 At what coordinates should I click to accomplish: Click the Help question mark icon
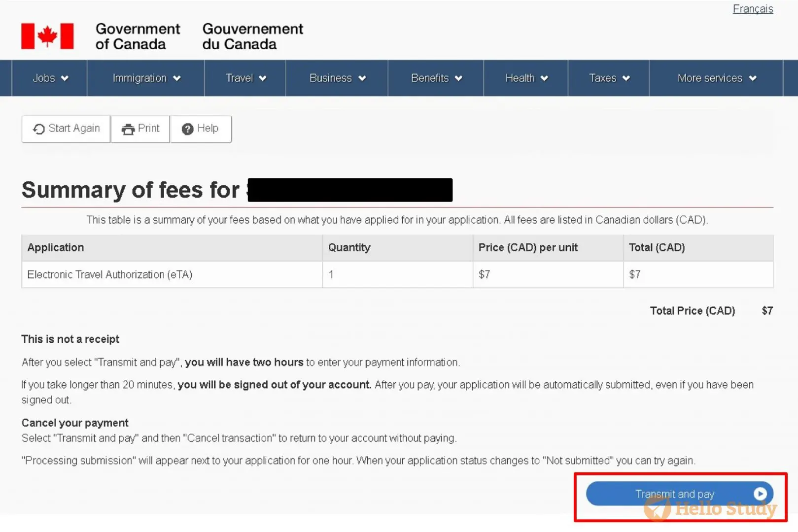click(187, 129)
